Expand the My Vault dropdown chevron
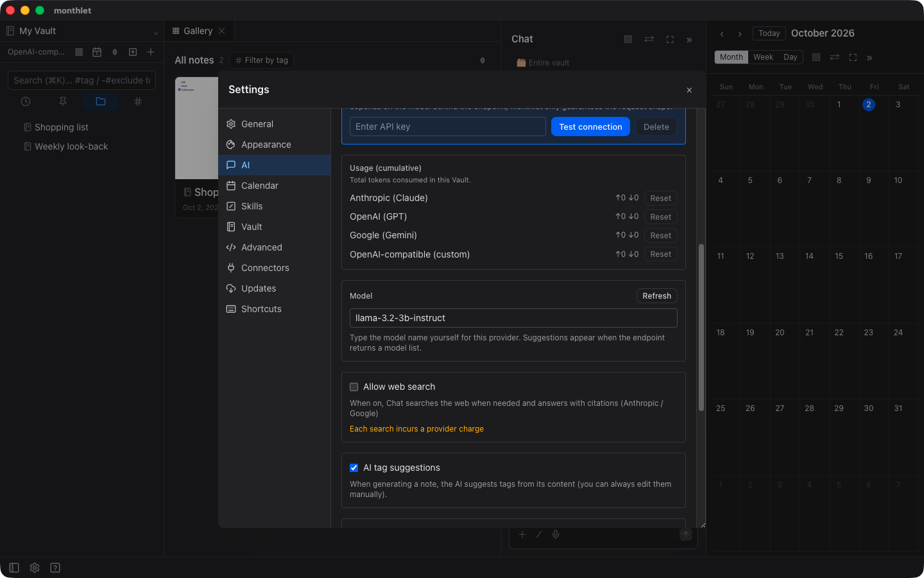The image size is (924, 578). tap(155, 32)
